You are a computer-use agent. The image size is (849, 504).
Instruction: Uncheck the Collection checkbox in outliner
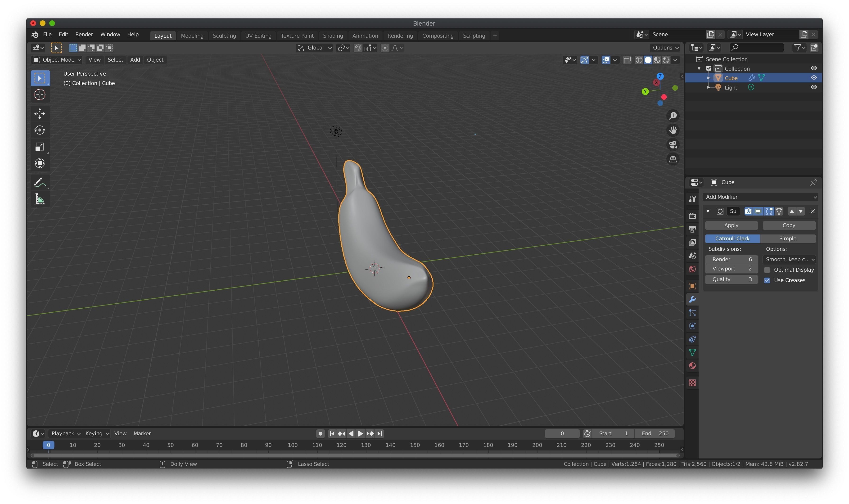[x=709, y=68]
